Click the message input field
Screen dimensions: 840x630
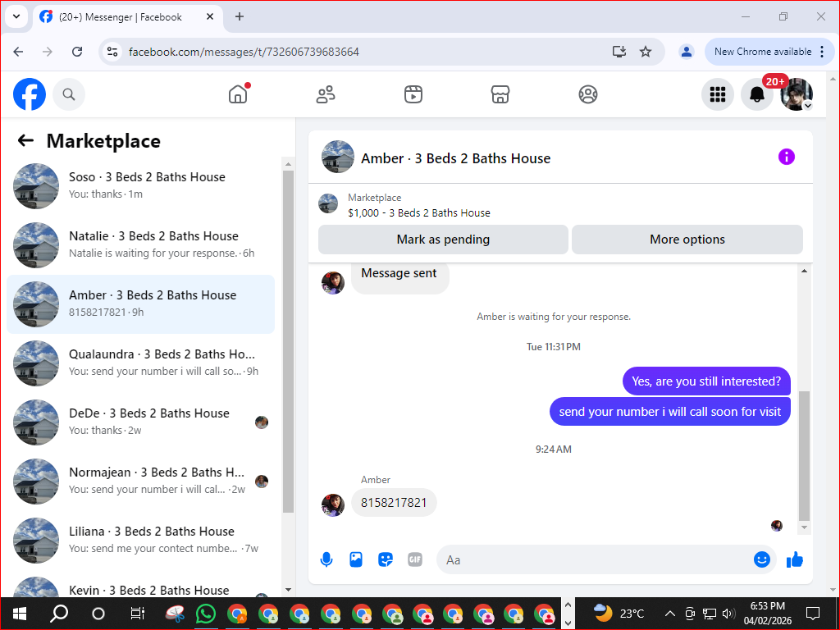pyautogui.click(x=595, y=559)
